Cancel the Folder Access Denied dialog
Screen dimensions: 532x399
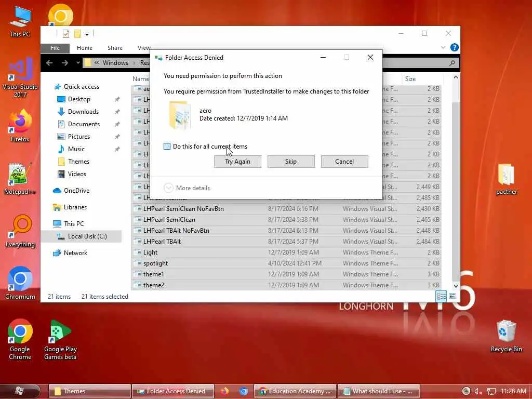(x=344, y=162)
